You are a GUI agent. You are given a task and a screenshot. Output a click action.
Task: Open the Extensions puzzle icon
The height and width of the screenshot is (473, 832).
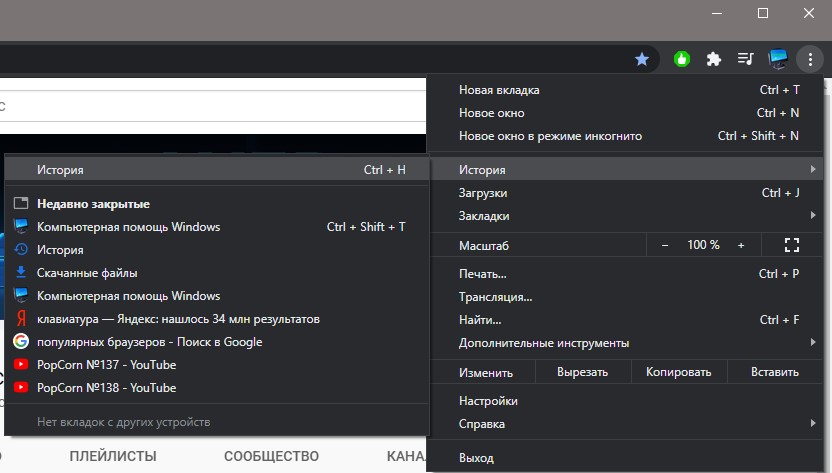tap(714, 59)
